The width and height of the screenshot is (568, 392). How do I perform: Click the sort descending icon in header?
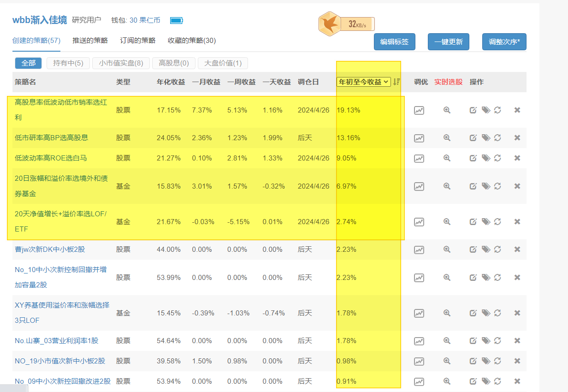click(x=396, y=82)
